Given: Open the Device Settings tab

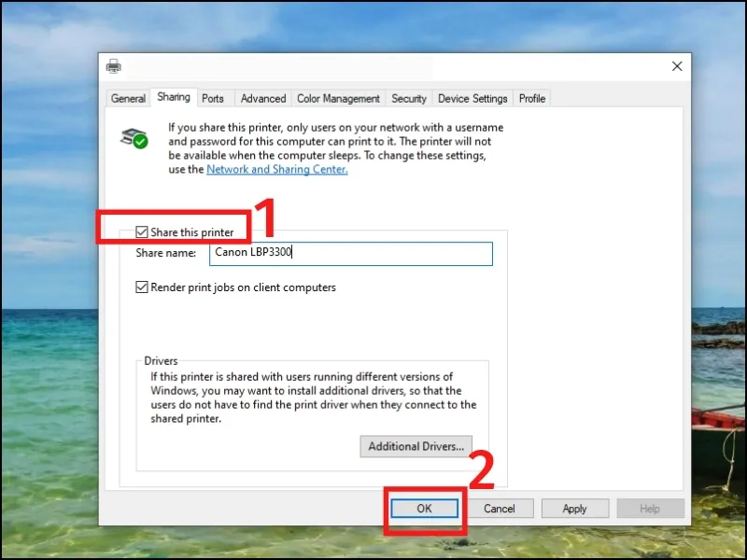Looking at the screenshot, I should pos(472,99).
